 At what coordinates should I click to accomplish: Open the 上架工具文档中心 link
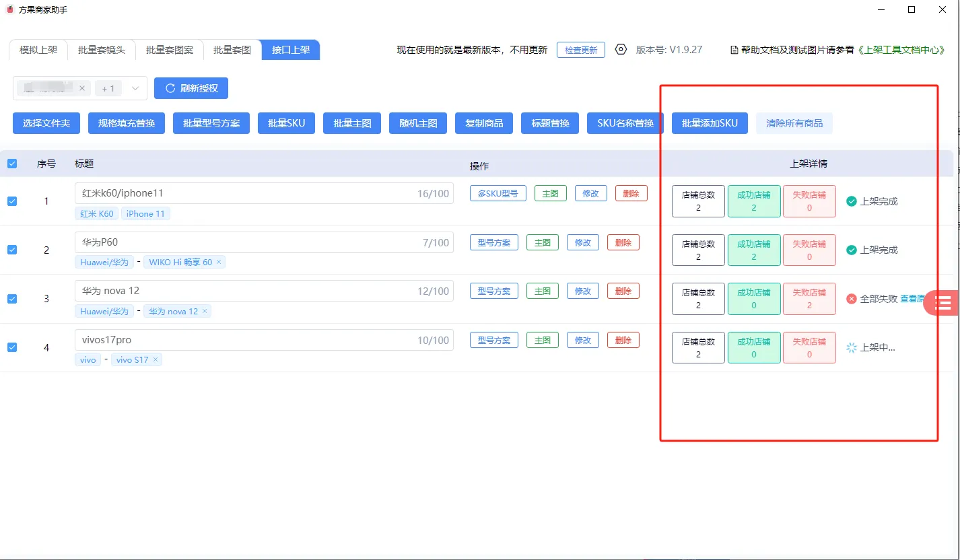901,50
